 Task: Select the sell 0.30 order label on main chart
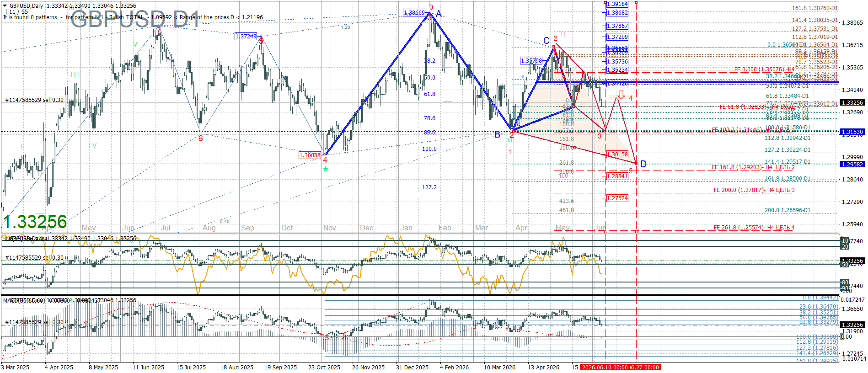[34, 100]
